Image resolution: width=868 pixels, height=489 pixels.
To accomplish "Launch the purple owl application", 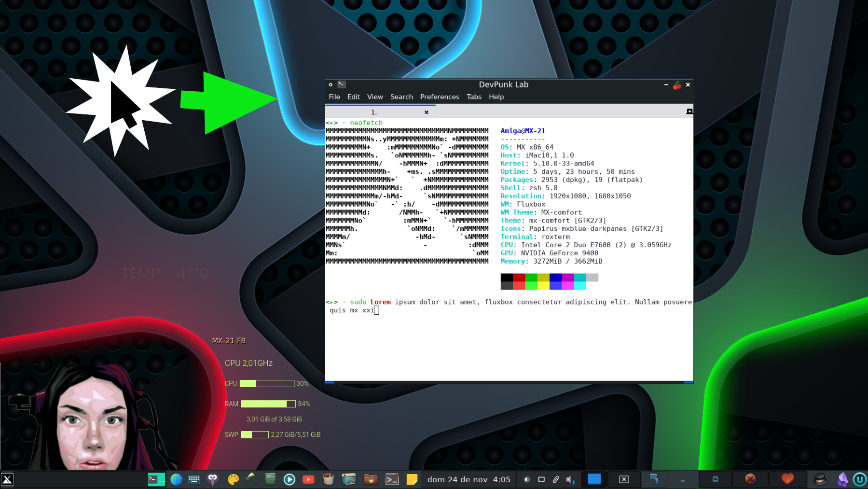I will (213, 479).
